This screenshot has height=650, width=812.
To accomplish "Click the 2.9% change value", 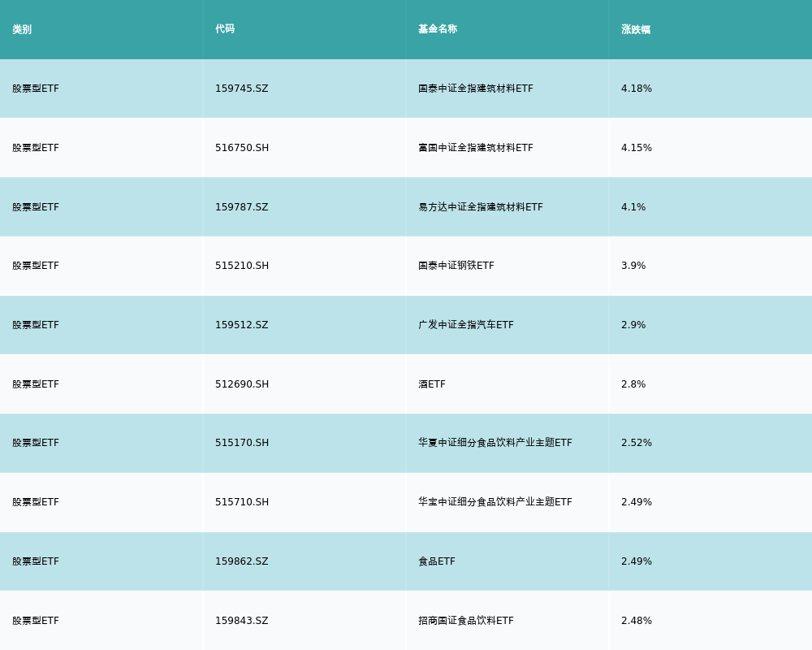I will pyautogui.click(x=633, y=325).
